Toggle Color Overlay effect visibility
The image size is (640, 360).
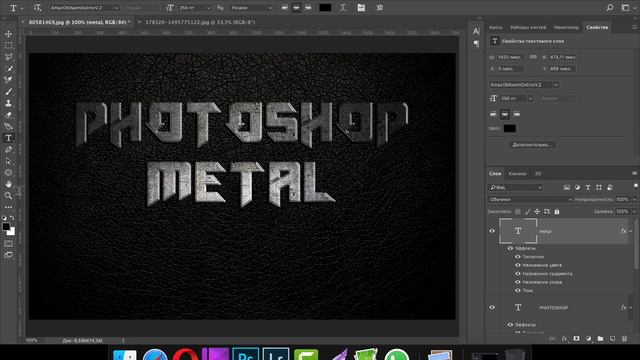point(518,265)
